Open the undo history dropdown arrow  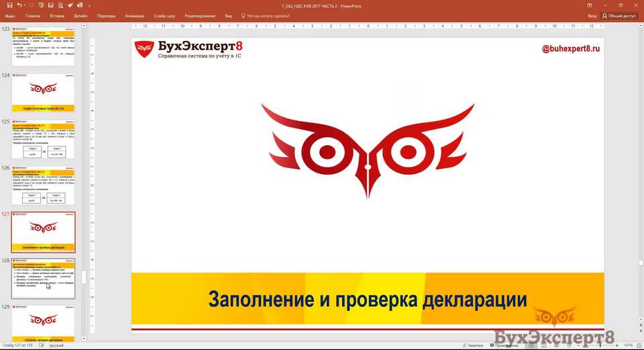pos(25,5)
